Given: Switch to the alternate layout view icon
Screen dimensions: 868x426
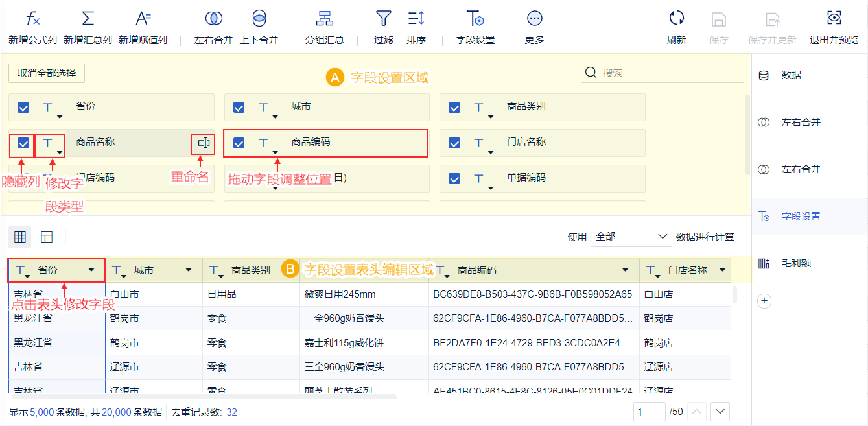Looking at the screenshot, I should 47,237.
